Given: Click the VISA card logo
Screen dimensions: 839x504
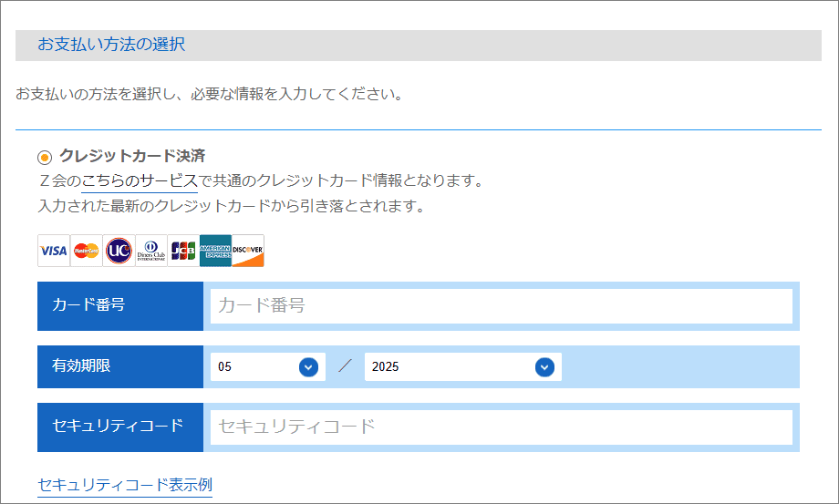Looking at the screenshot, I should (54, 251).
